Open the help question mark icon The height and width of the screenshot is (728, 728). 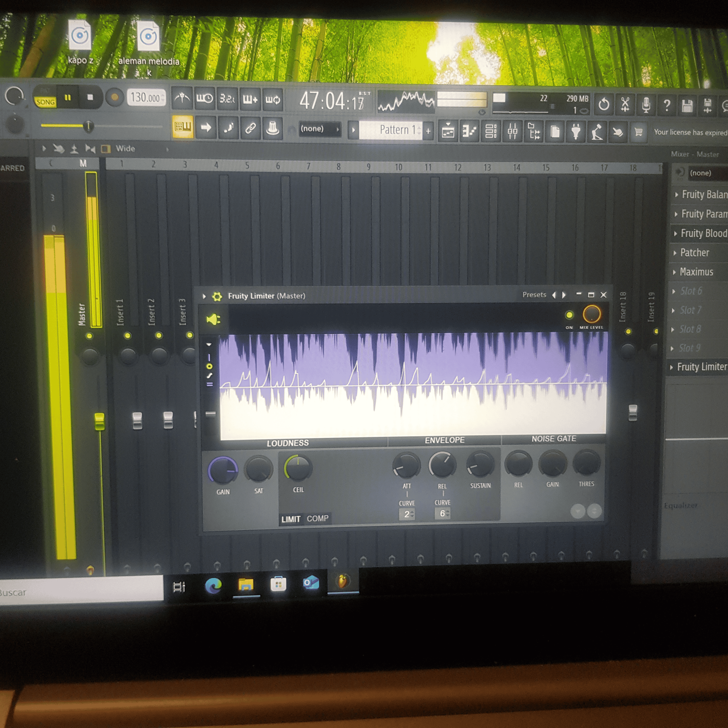(x=667, y=105)
